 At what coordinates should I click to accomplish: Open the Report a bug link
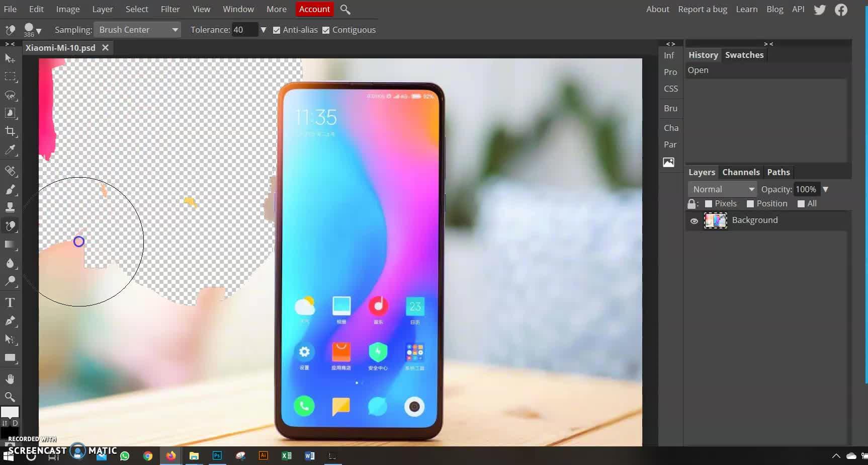tap(703, 9)
